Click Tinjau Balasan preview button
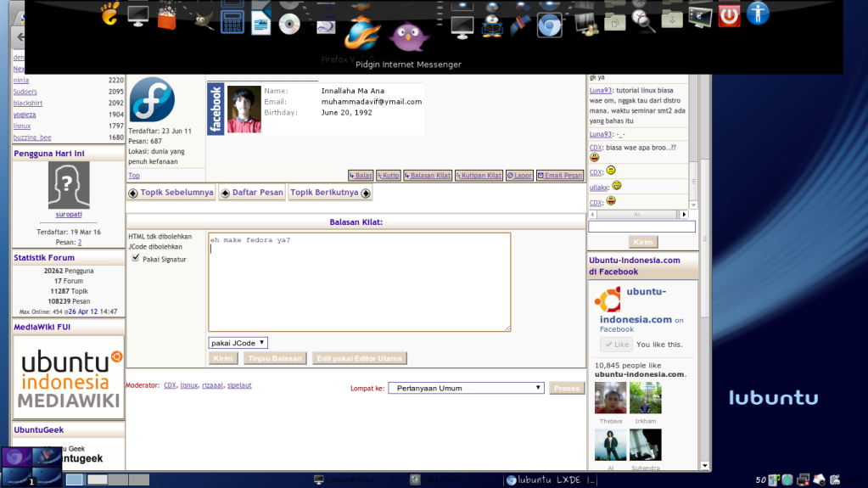Screen dimensions: 868x488 tap(275, 358)
